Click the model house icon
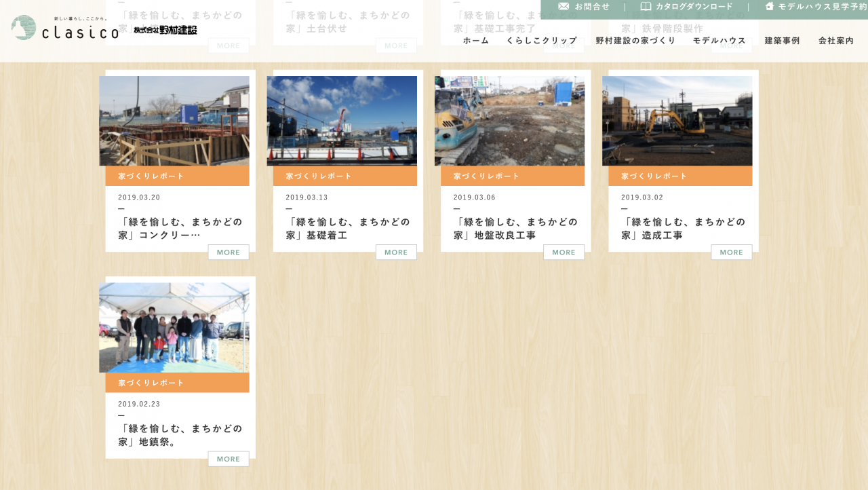This screenshot has height=490, width=868. coord(770,7)
